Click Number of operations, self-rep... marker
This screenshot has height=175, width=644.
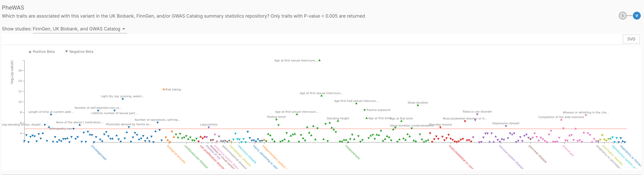tap(157, 123)
